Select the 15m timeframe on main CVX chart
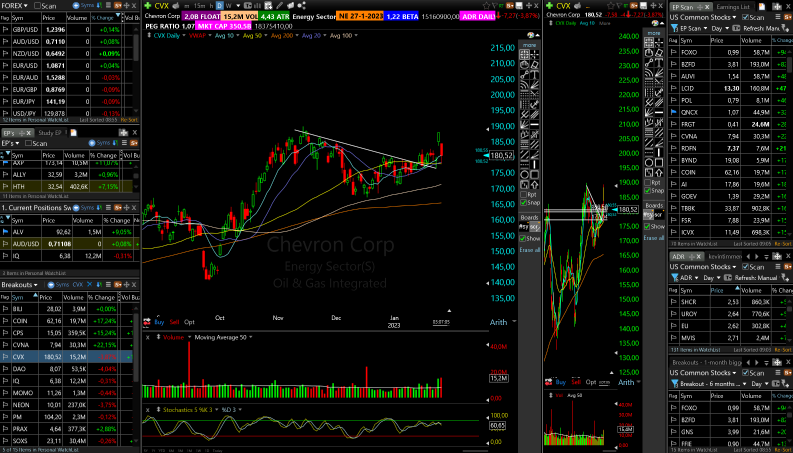The image size is (793, 453). pos(199,6)
